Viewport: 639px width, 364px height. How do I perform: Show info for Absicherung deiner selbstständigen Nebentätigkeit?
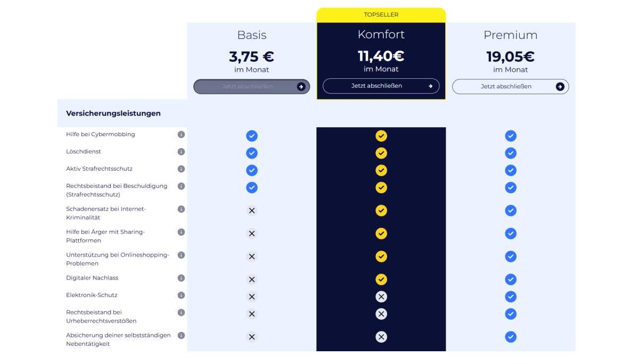pyautogui.click(x=181, y=335)
